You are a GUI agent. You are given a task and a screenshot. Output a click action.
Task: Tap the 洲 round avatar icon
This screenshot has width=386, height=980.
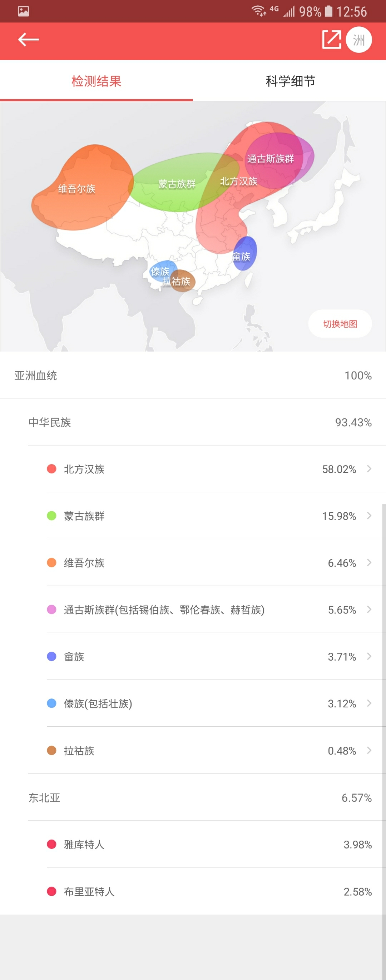[358, 40]
